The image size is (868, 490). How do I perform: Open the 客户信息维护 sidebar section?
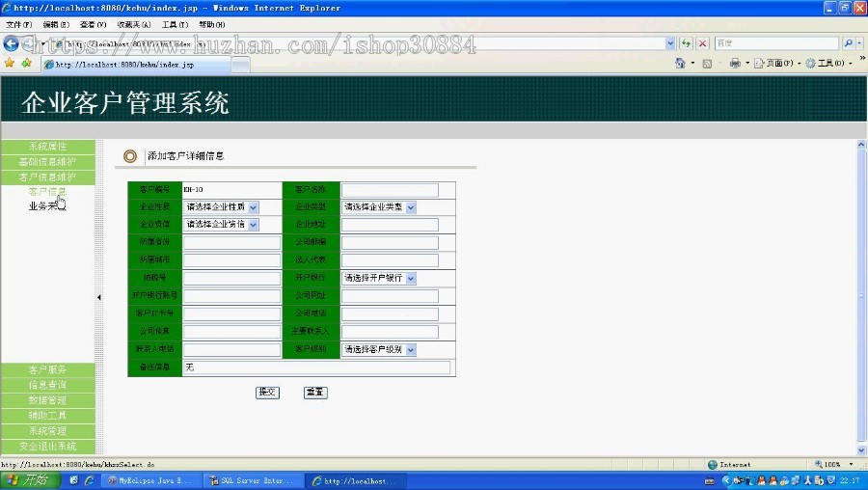click(48, 177)
